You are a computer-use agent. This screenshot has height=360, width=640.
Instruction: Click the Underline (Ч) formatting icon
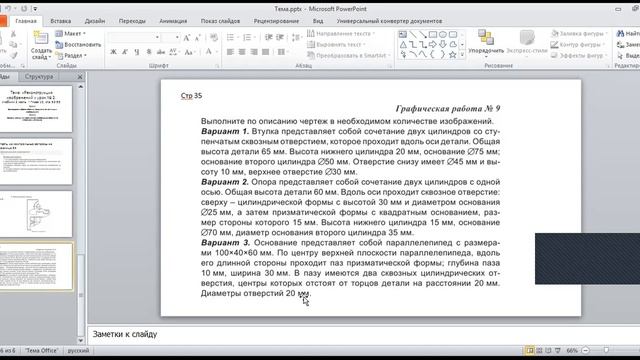[137, 52]
